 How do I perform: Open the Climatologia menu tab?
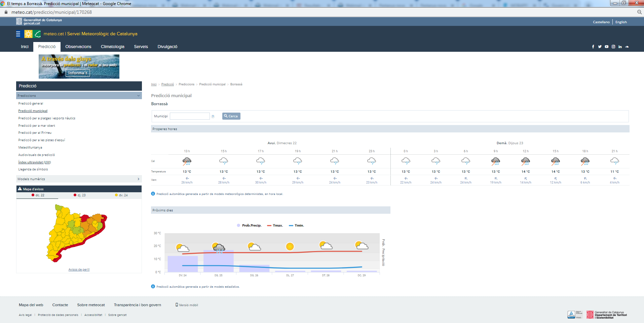coord(113,47)
